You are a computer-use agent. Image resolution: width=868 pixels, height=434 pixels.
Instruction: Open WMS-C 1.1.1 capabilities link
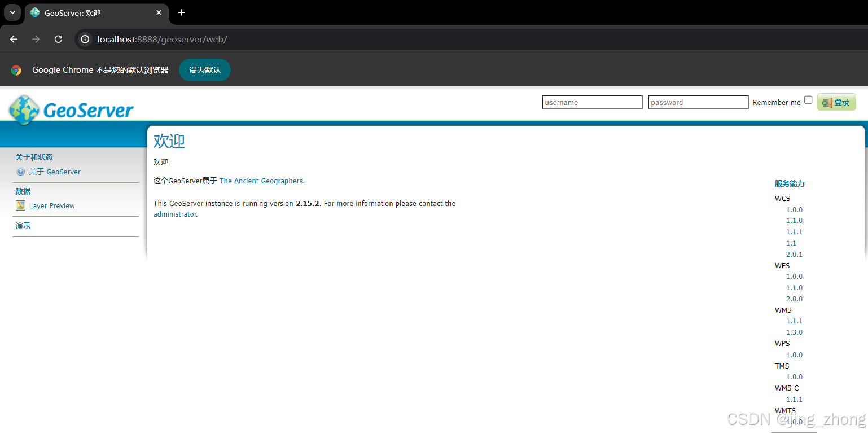click(x=794, y=400)
